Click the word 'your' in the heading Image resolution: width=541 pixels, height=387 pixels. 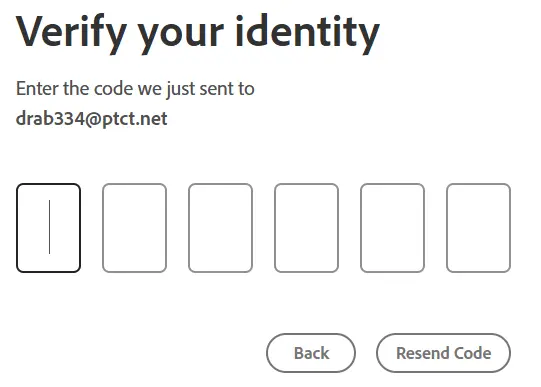(x=181, y=36)
